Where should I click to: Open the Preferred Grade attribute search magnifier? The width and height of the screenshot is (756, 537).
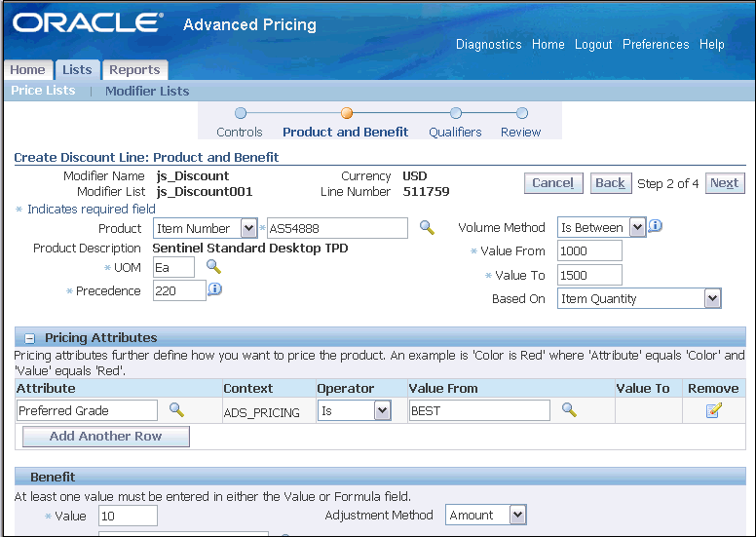176,410
